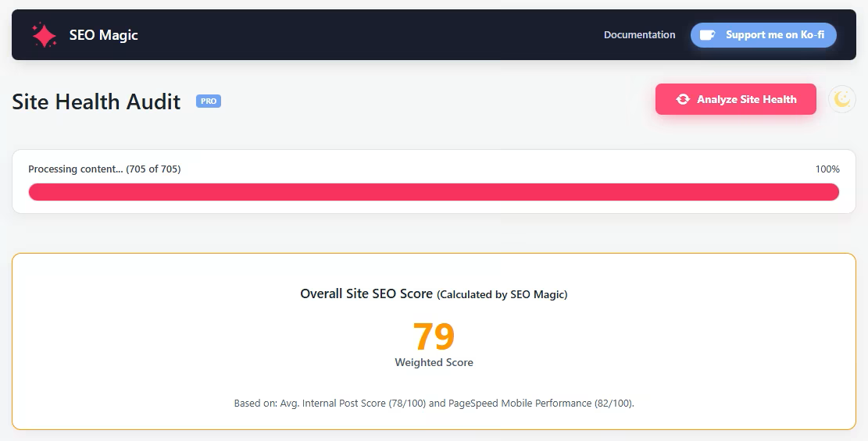Click the SEO Magic sparkle logo

click(44, 35)
